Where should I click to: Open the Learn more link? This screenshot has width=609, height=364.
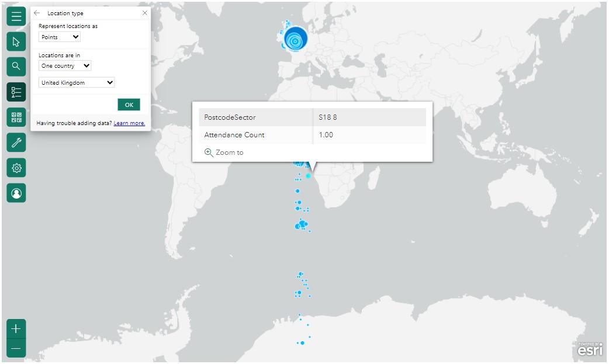click(129, 123)
